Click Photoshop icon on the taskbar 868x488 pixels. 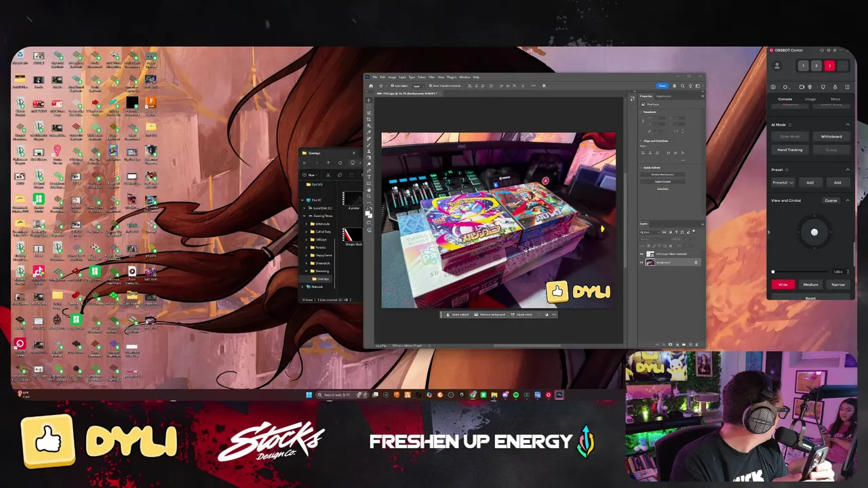pos(559,394)
